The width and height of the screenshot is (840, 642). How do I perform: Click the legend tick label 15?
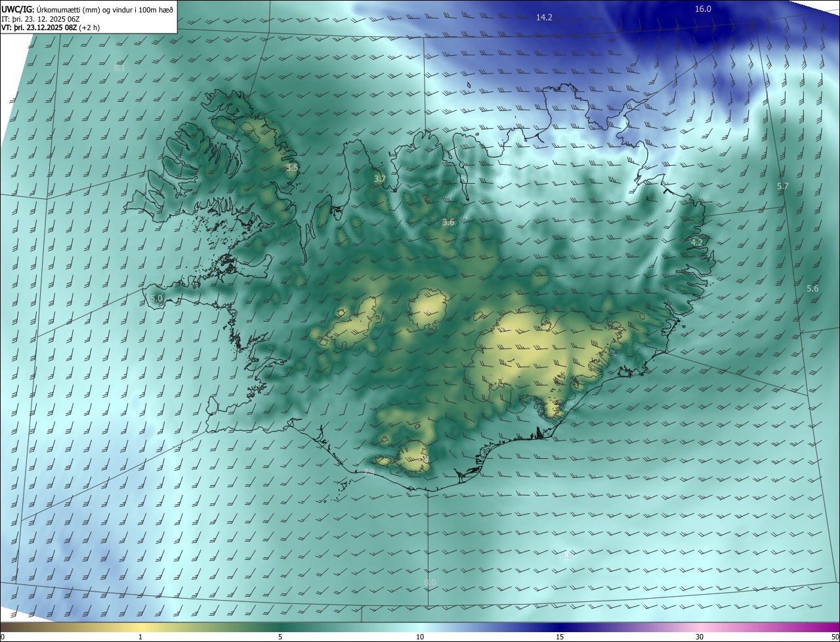560,637
